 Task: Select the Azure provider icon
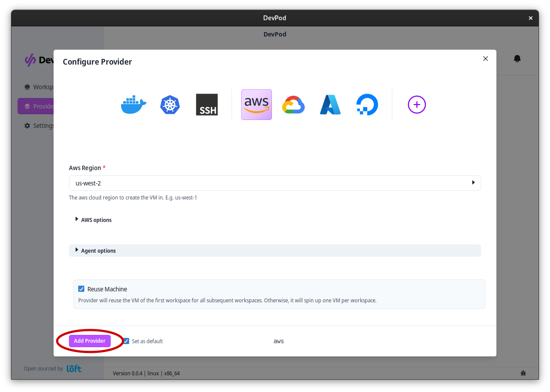(x=330, y=105)
